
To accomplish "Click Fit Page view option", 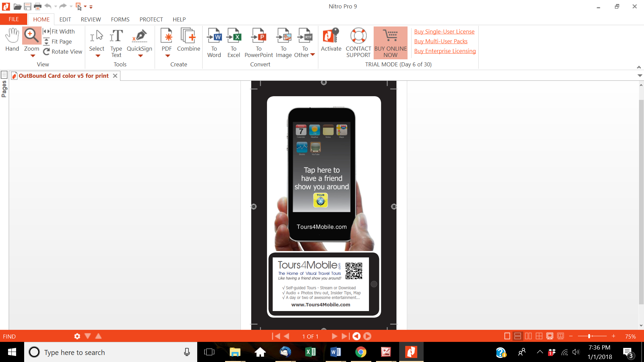I will tap(58, 41).
